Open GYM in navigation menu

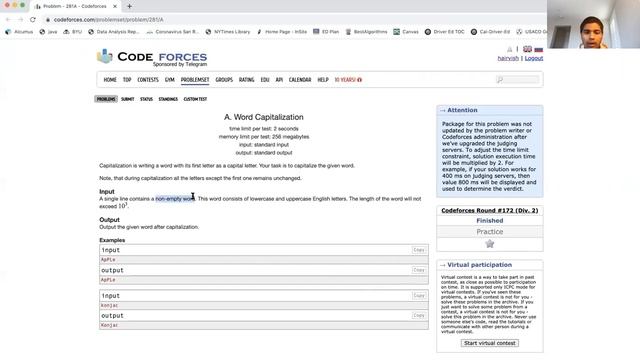pyautogui.click(x=169, y=80)
